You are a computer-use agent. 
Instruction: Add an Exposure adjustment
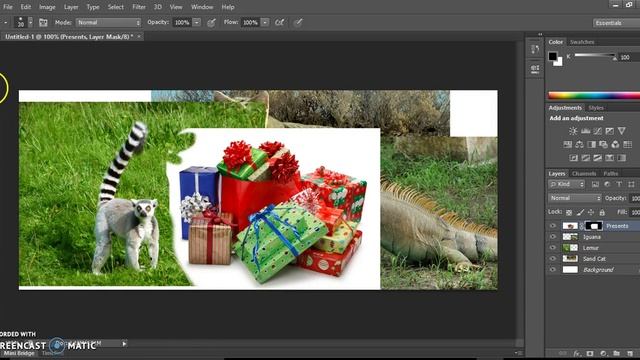[x=609, y=131]
